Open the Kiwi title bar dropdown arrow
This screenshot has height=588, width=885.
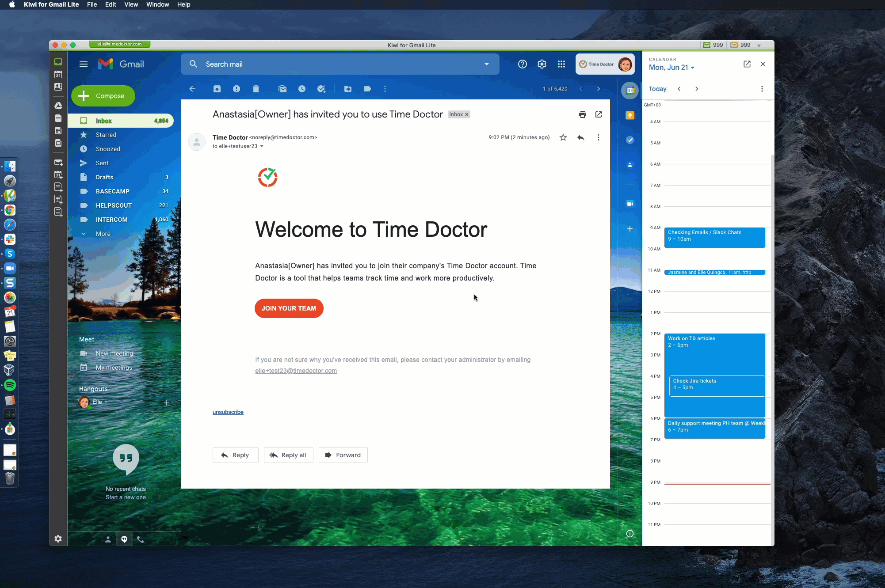759,45
